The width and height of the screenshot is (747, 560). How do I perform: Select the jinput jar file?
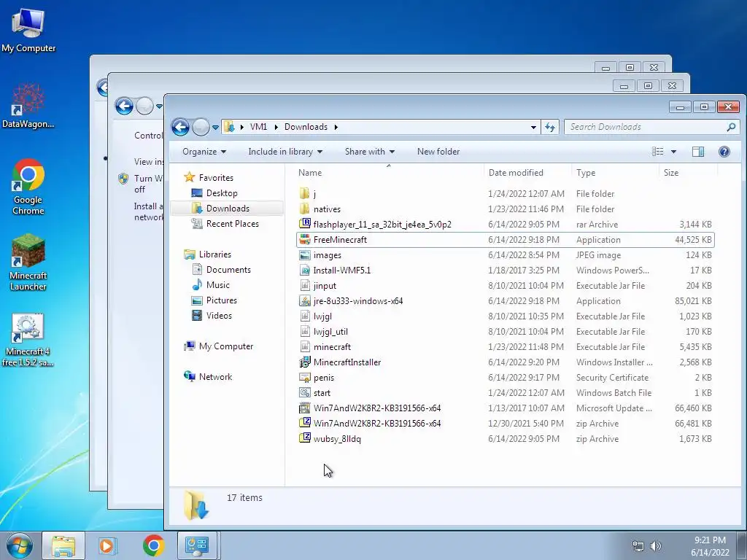click(325, 286)
